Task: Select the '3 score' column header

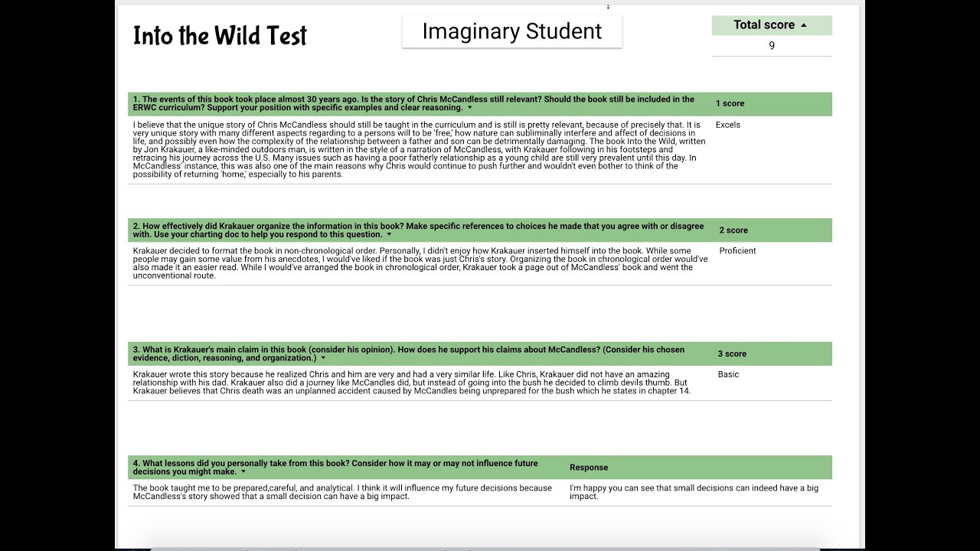Action: point(732,354)
